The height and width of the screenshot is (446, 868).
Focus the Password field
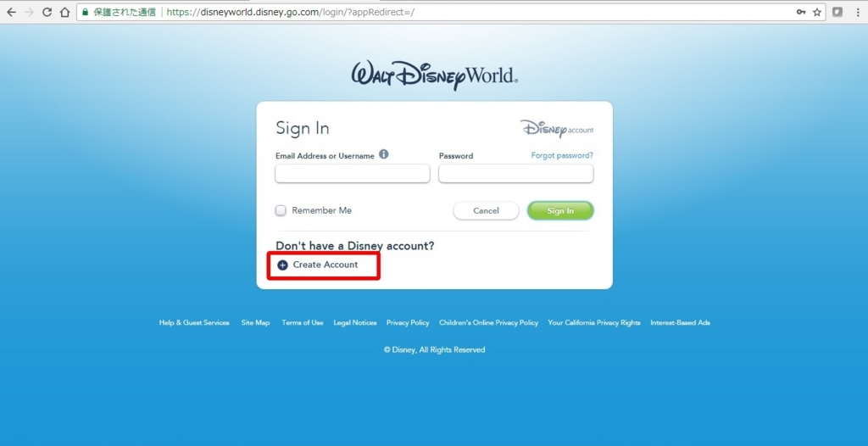coord(516,174)
